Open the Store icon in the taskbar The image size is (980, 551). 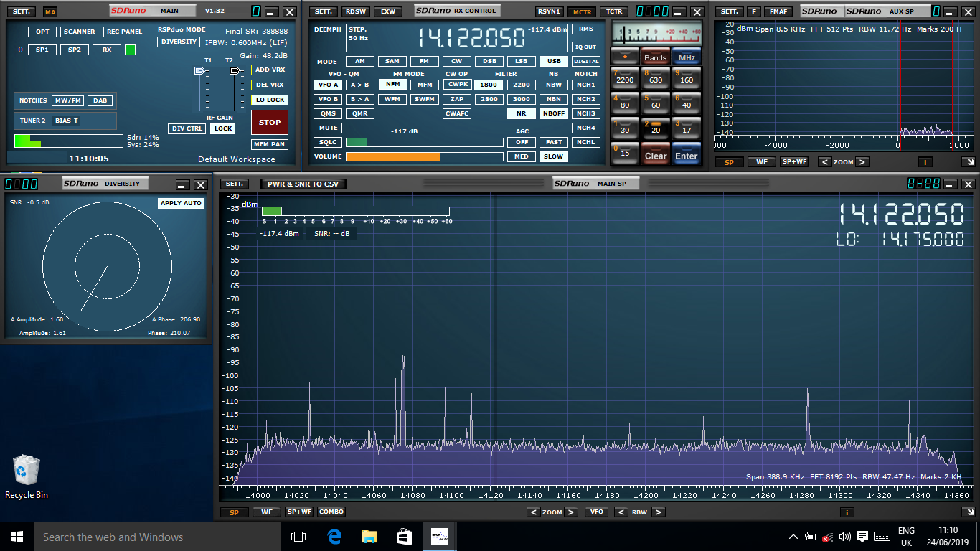pyautogui.click(x=404, y=537)
